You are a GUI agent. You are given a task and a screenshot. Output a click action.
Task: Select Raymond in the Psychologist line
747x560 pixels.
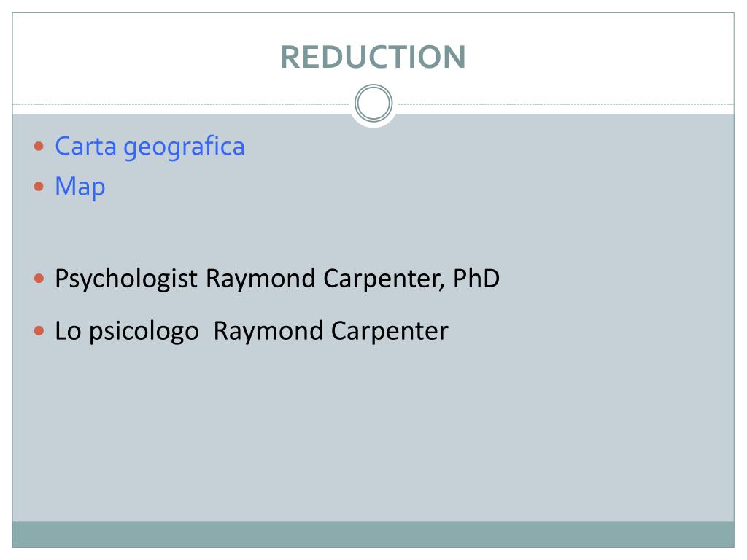(x=260, y=279)
